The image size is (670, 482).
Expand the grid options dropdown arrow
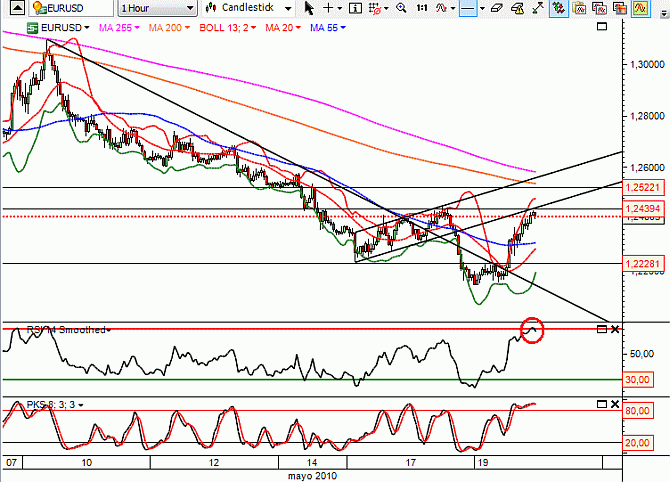pyautogui.click(x=386, y=8)
